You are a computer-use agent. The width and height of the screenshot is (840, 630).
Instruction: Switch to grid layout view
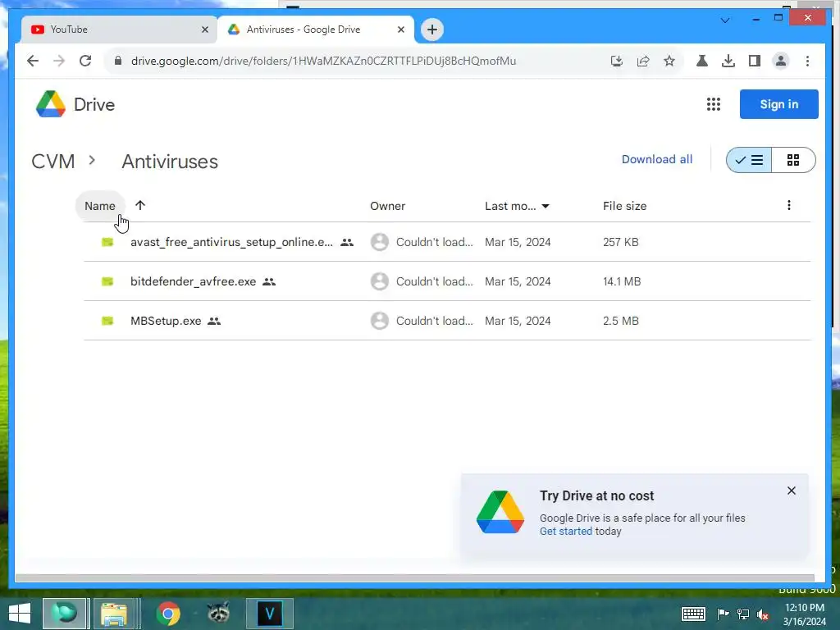pyautogui.click(x=793, y=160)
